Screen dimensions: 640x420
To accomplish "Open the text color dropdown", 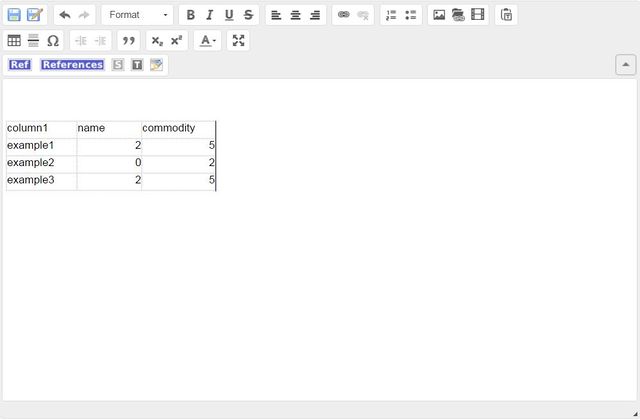I will click(x=207, y=41).
